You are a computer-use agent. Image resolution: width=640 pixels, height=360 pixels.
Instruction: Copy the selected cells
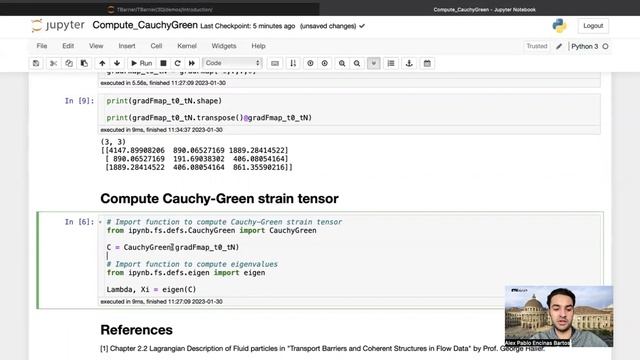[x=69, y=63]
